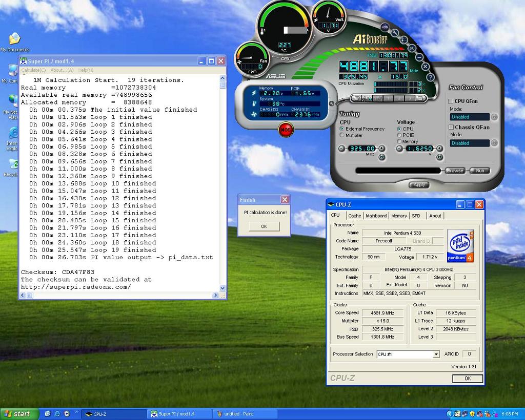Viewport: 525px width, 420px height.
Task: Increase CPU external frequency with plus button
Action: 381,149
